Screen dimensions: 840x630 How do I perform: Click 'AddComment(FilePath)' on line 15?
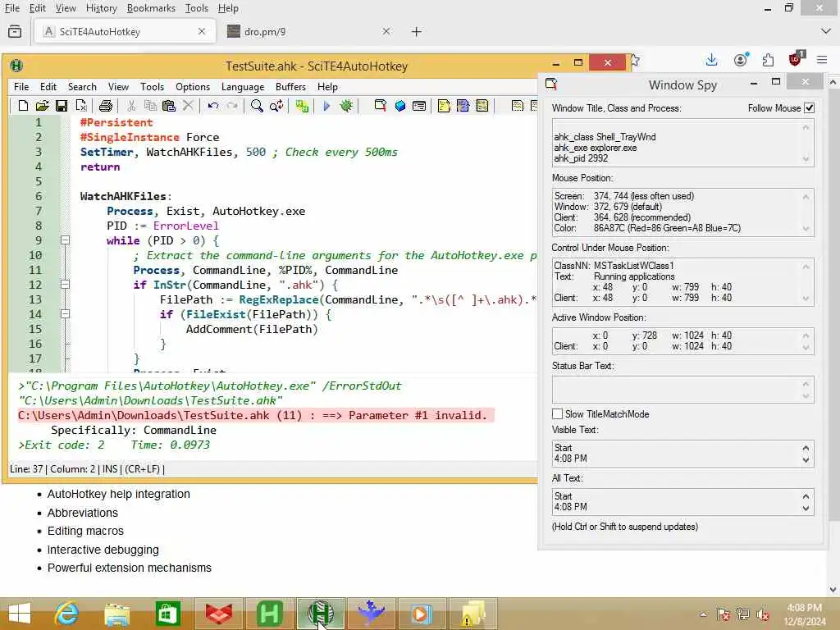(x=252, y=329)
